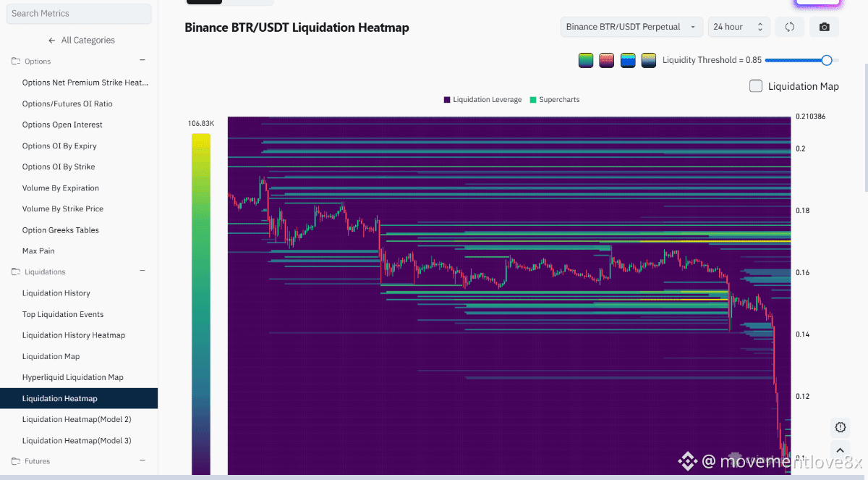Open the 24 hour timeframe selector
868x480 pixels.
click(739, 27)
